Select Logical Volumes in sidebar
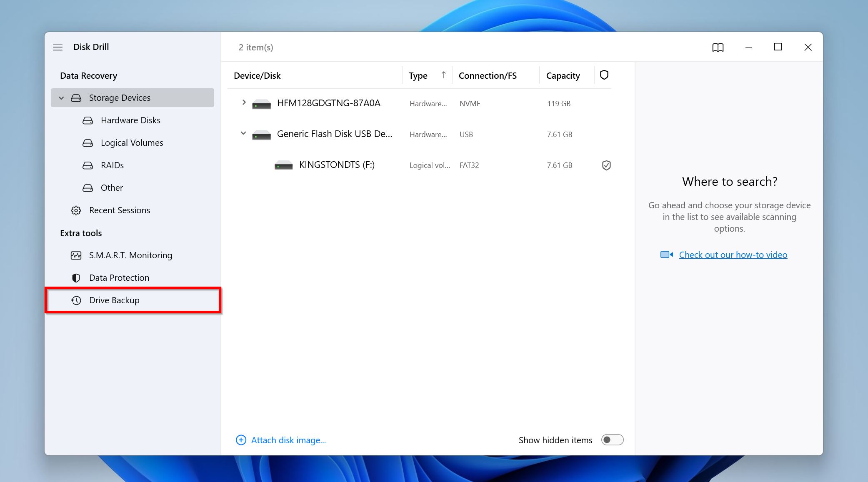Screen dimensions: 868x482 point(132,143)
